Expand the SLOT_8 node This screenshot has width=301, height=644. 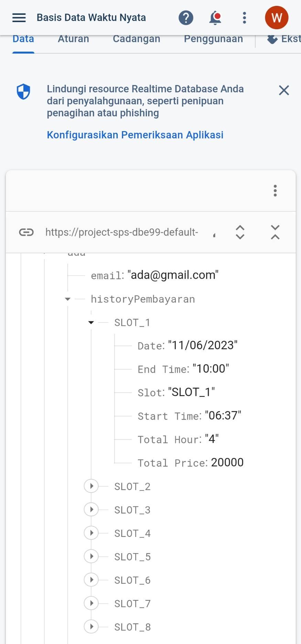(x=91, y=626)
